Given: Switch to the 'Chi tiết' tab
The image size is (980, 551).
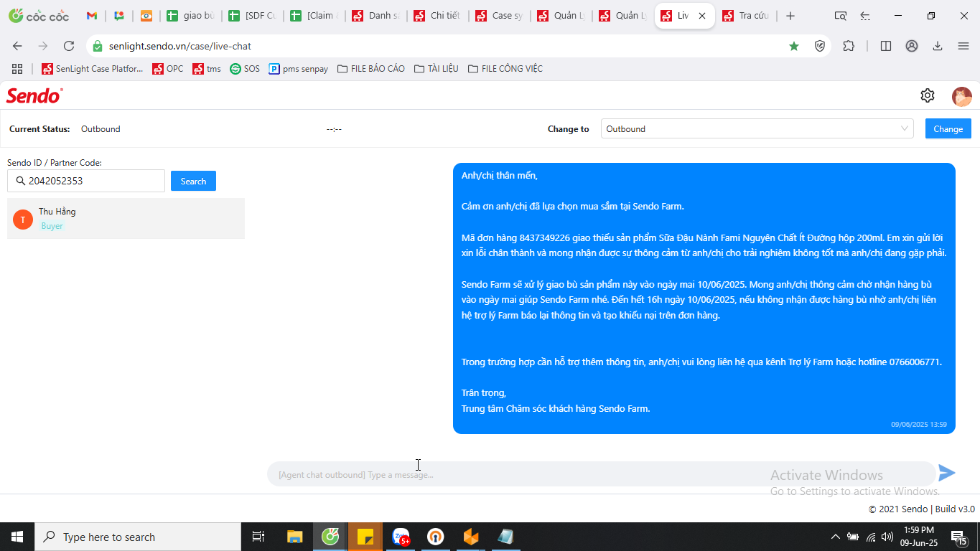Looking at the screenshot, I should click(437, 16).
